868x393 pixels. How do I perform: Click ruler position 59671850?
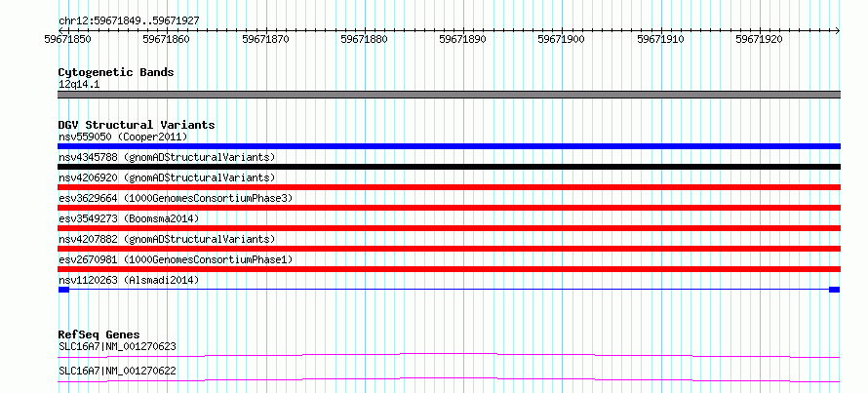click(67, 39)
